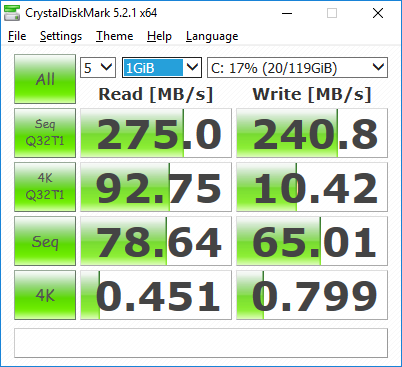Image resolution: width=402 pixels, height=367 pixels.
Task: Click the 4K write result 0.799
Action: coord(312,295)
